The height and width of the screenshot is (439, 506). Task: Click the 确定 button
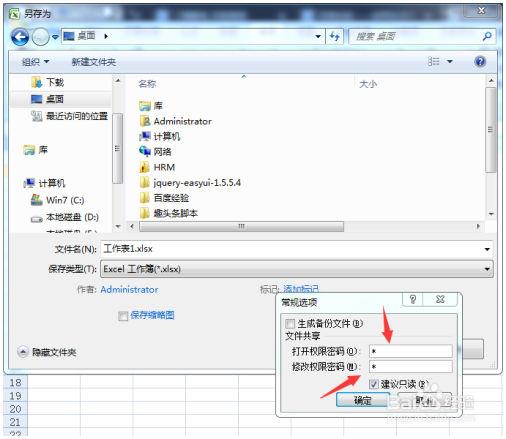point(363,400)
